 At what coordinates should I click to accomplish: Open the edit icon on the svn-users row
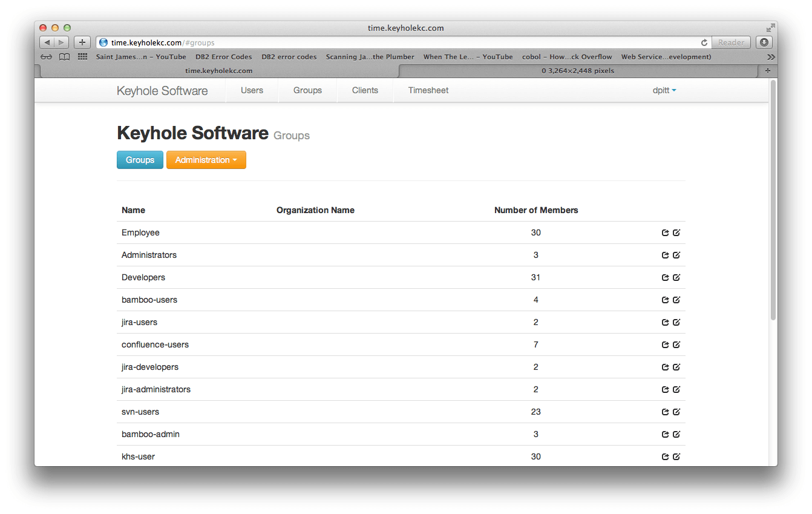pyautogui.click(x=676, y=412)
